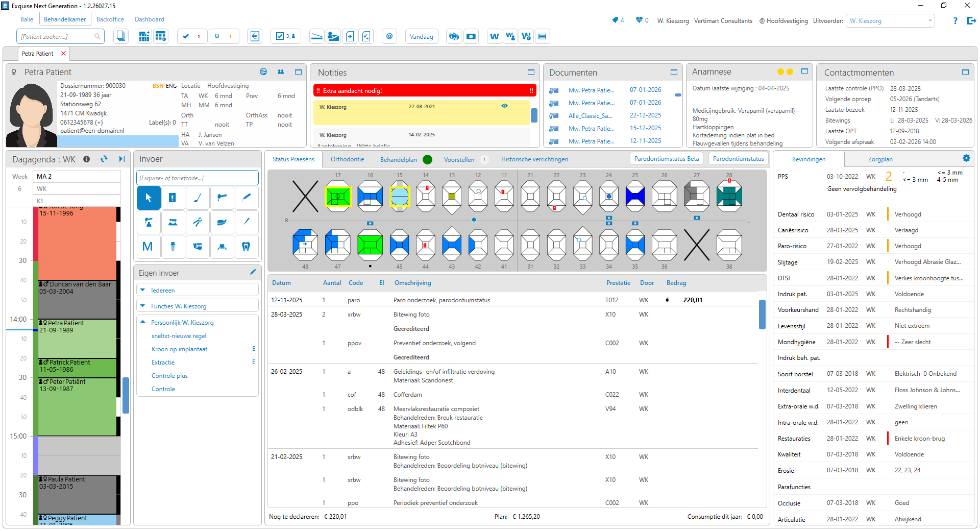Click the implant tool in Invoer panel
This screenshot has height=531, width=980.
pos(173,247)
